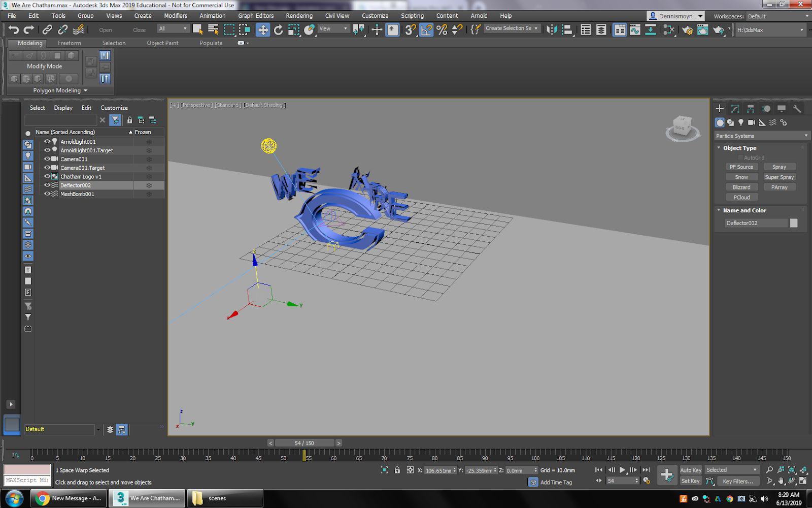
Task: Open the Rendering menu
Action: [299, 16]
